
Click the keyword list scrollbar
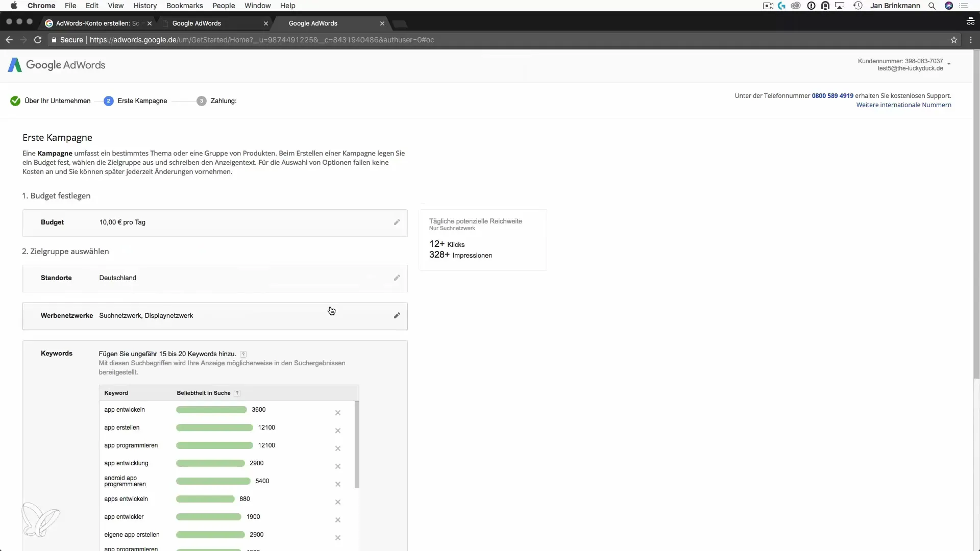point(357,444)
